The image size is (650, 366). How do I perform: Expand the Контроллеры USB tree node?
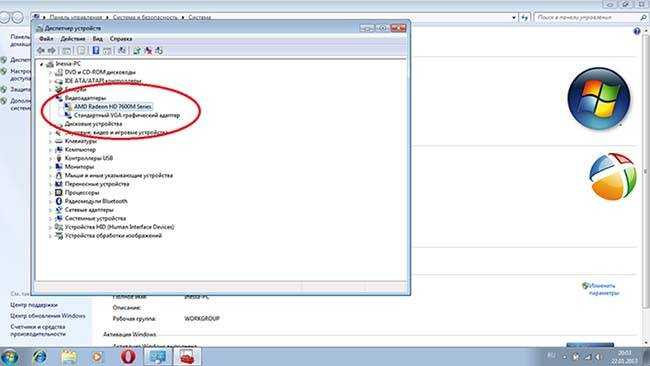[50, 158]
